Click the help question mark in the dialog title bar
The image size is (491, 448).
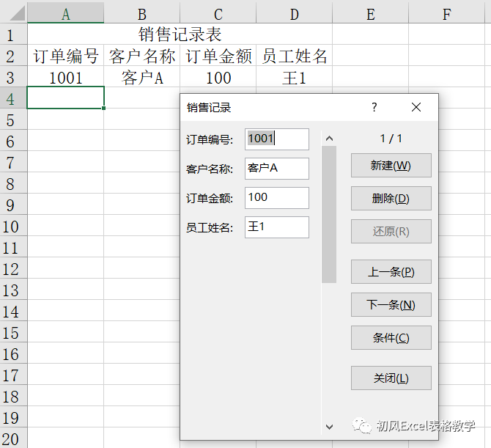pos(374,108)
